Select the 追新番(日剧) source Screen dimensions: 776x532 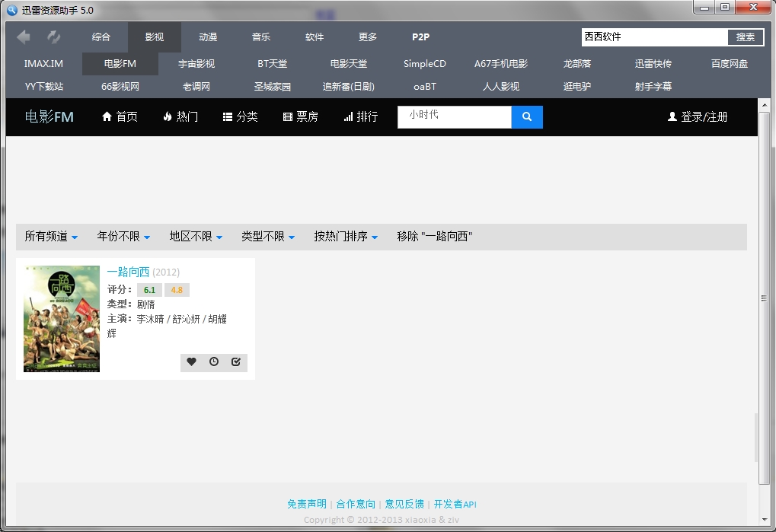coord(349,87)
